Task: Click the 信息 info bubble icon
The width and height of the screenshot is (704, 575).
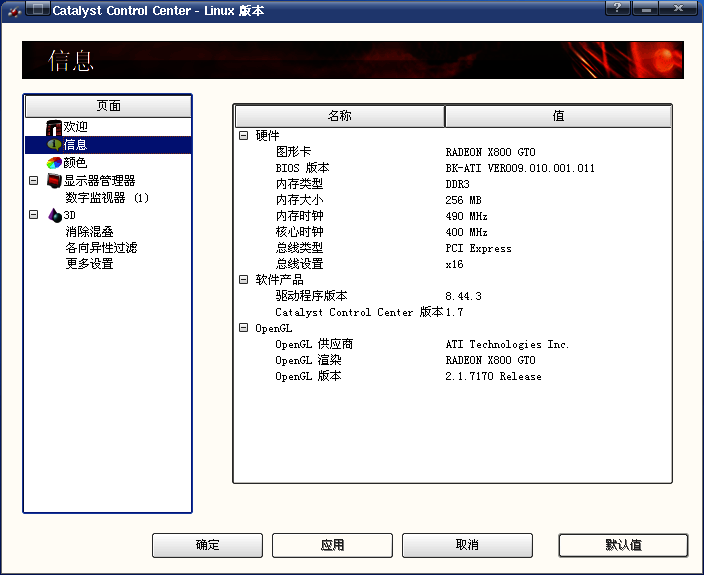Action: point(54,145)
